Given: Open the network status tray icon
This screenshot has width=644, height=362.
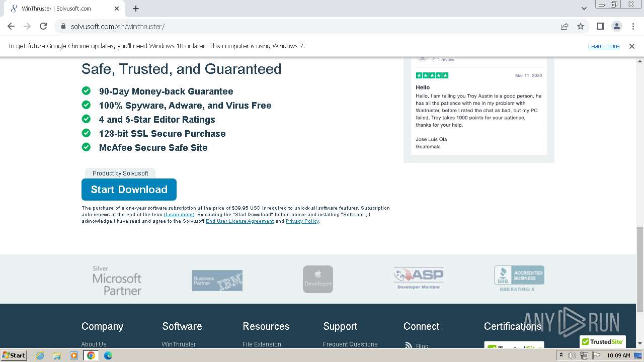Looking at the screenshot, I should pos(584,355).
